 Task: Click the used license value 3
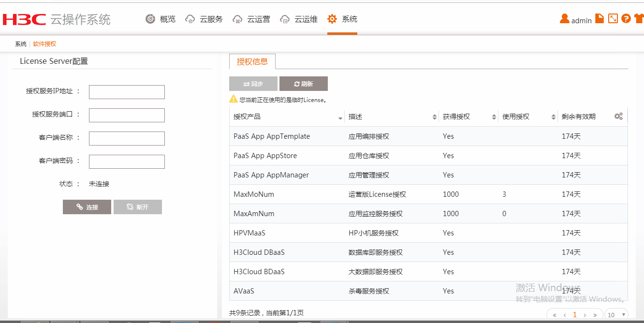504,194
